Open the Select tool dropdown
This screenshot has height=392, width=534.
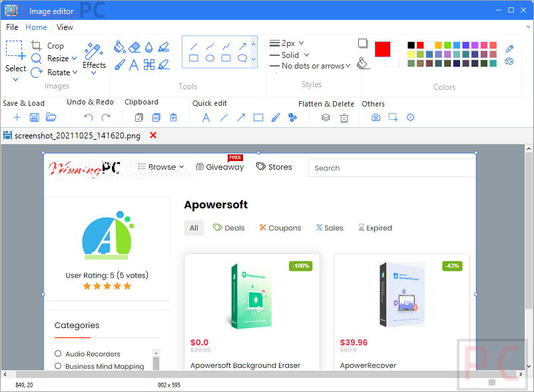(x=15, y=79)
